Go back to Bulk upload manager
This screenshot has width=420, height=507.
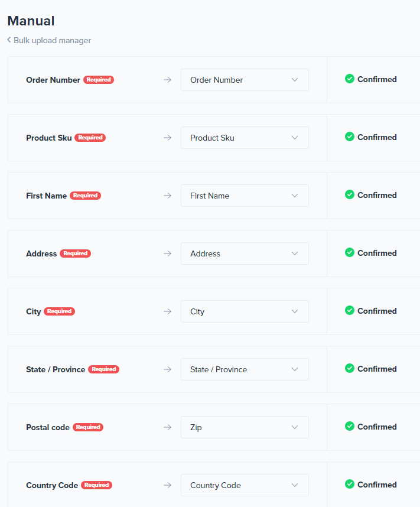click(x=52, y=40)
